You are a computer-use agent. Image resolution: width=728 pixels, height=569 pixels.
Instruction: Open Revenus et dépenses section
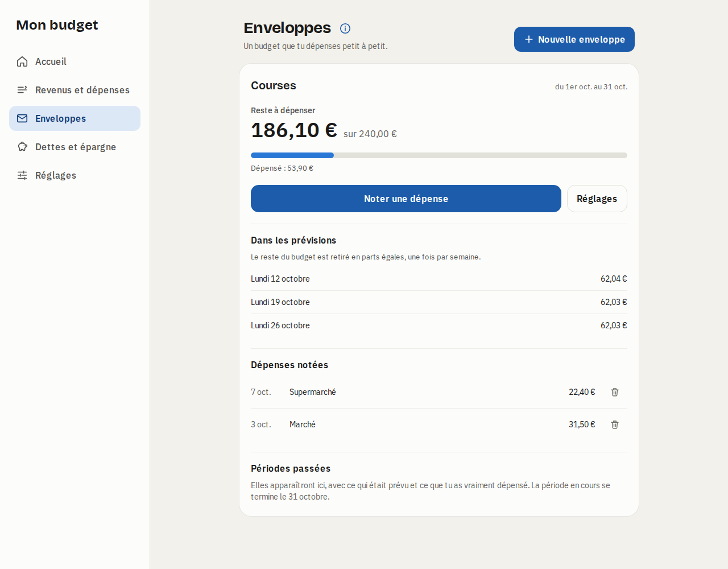[75, 90]
